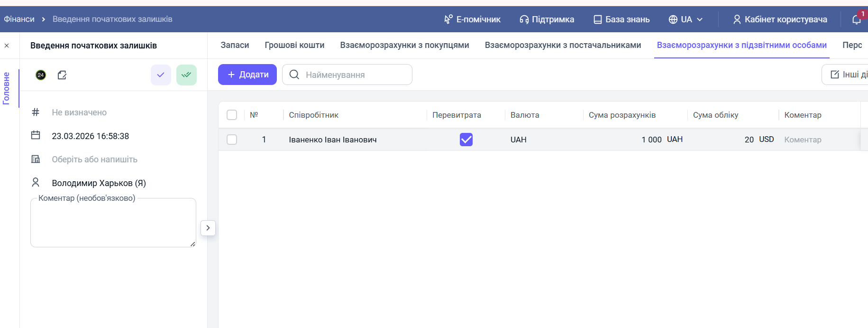Toggle the select-all checkbox in table header

click(232, 115)
